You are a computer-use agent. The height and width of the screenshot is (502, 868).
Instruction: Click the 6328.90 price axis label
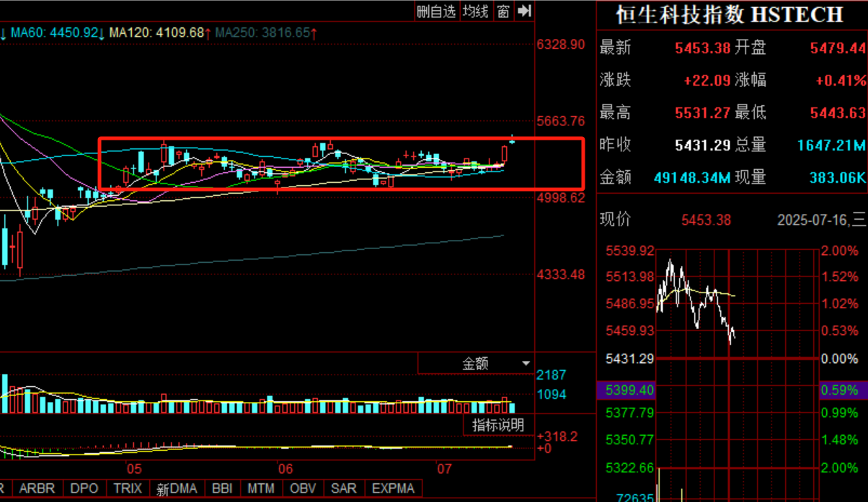tap(561, 45)
